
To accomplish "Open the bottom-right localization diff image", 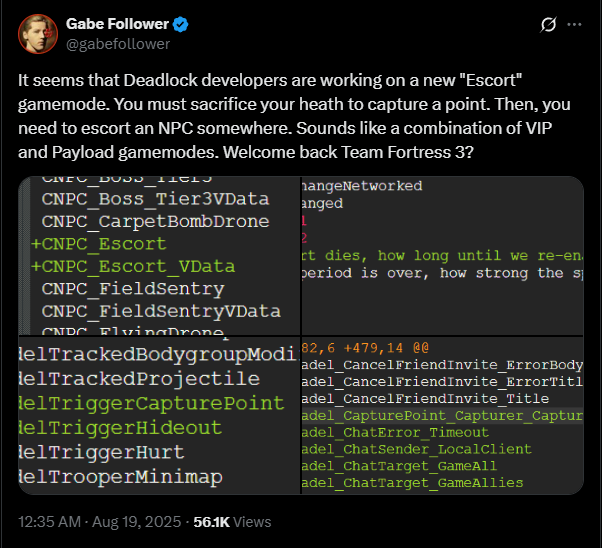I will click(440, 417).
